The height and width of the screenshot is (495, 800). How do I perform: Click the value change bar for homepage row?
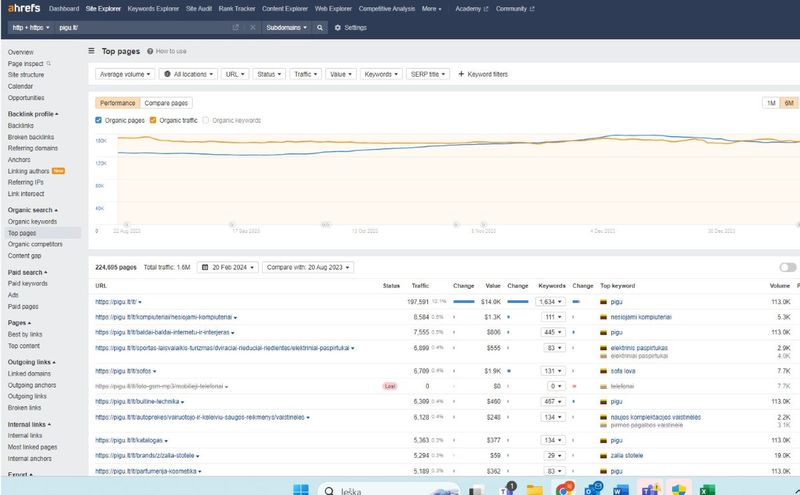coord(518,302)
